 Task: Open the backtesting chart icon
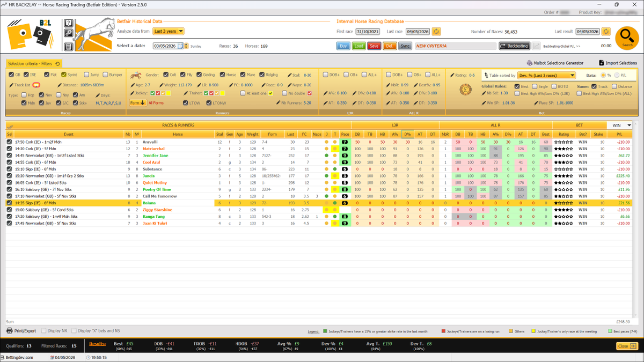click(x=537, y=46)
